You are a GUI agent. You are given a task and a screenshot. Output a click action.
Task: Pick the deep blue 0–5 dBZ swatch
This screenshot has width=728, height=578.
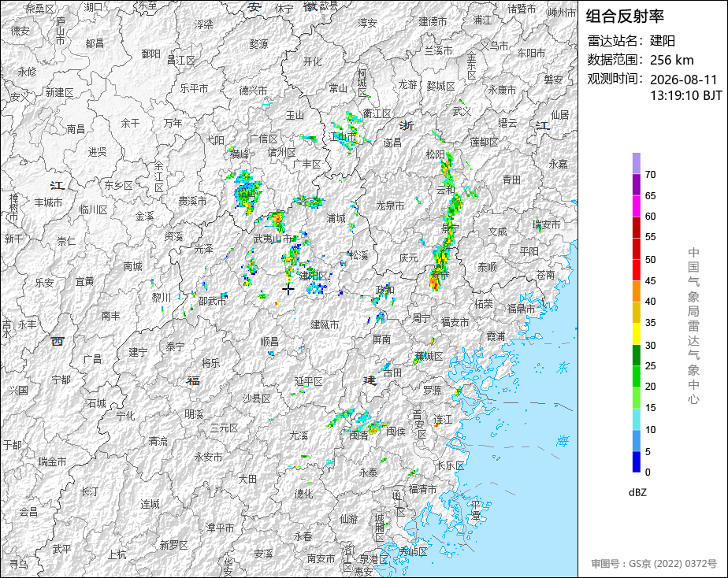[636, 461]
